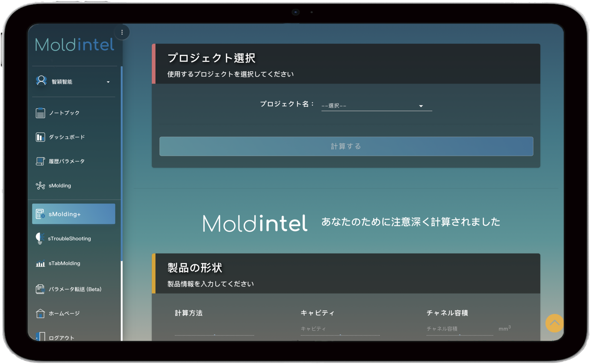Click the user avatar icon
Viewport: 590px width, 364px height.
[x=41, y=81]
